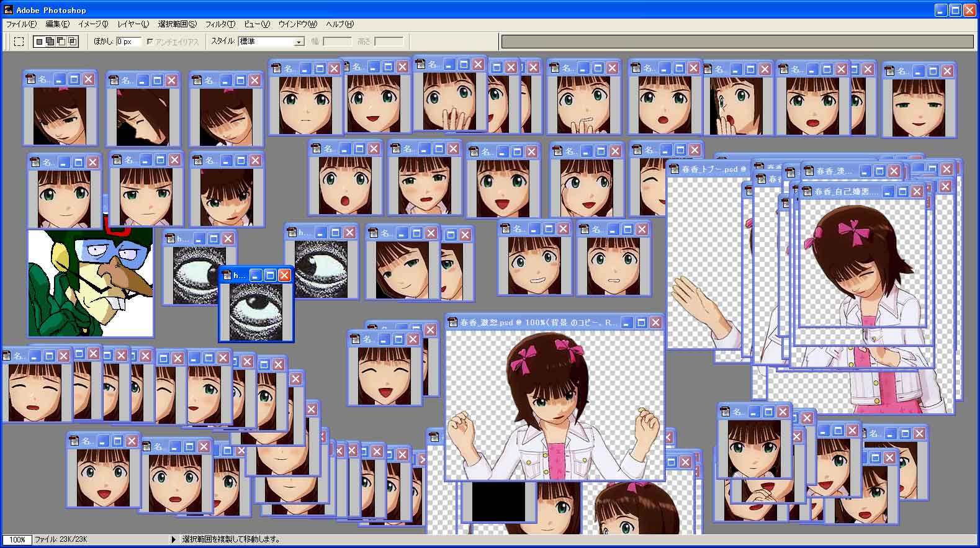Click the document icon of the active eye image window
980x548 pixels.
(226, 275)
